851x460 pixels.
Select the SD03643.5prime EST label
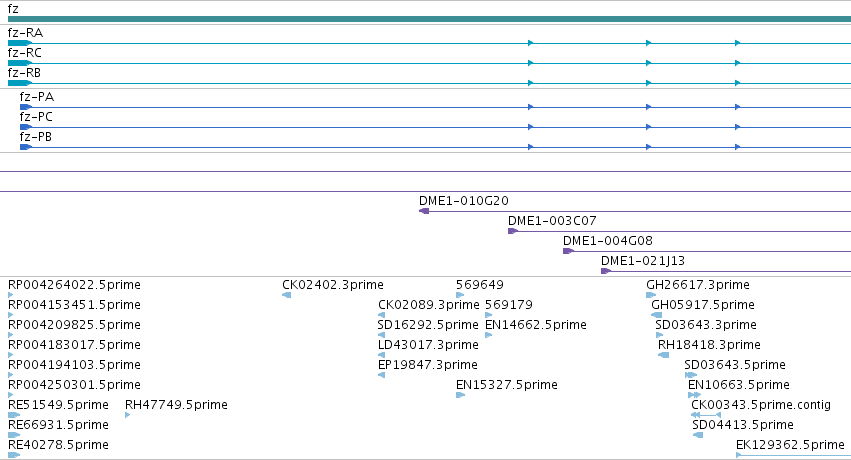735,365
